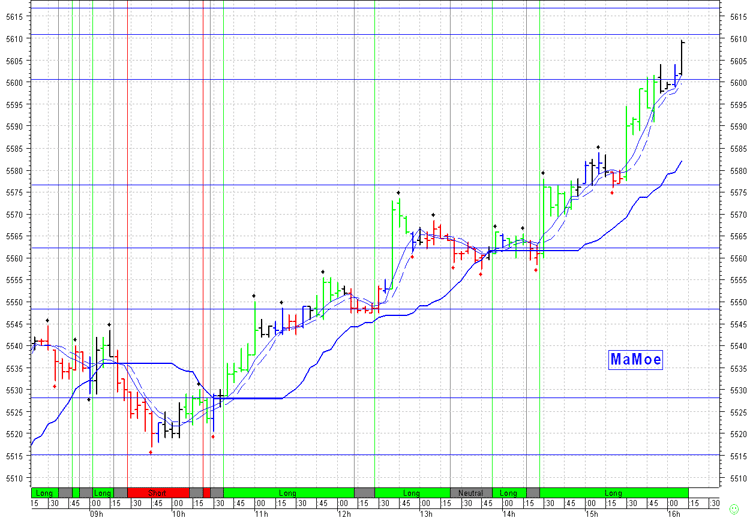Click 5600 on the right price axis
Screen dimensions: 750x518
coord(739,83)
